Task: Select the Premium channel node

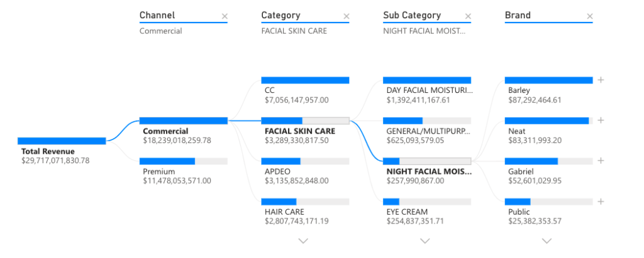Action: pos(183,171)
